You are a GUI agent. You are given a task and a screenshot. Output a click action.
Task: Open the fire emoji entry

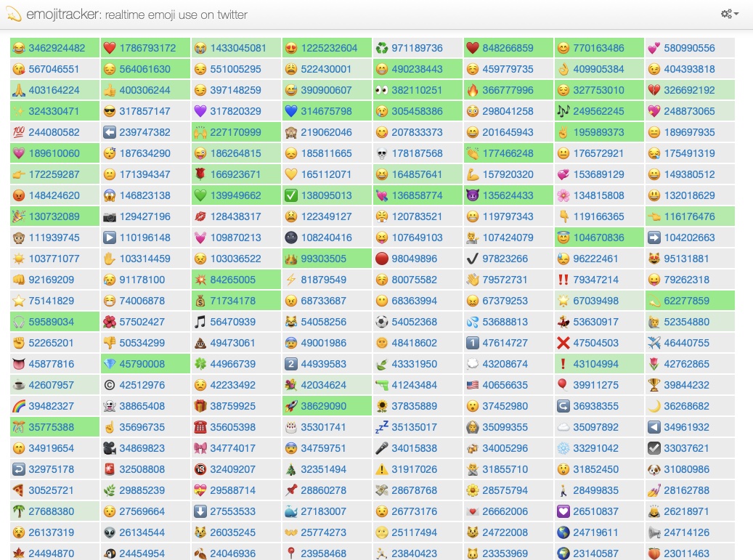(473, 91)
